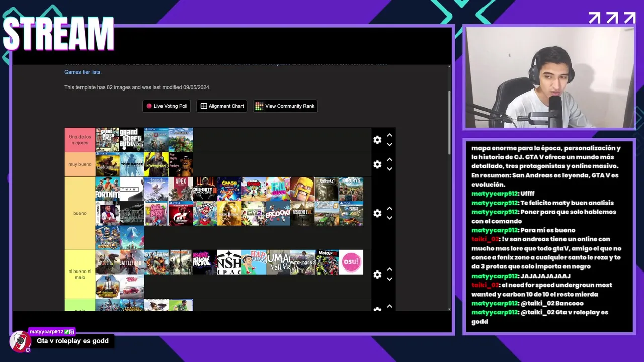Select the Friday Night Funkin' thumbnail
Viewport: 644px width, 362px height.
[x=205, y=262]
